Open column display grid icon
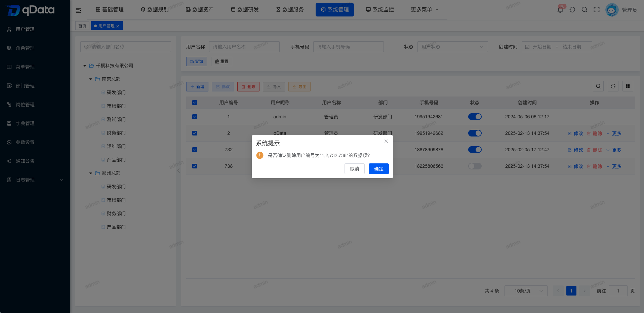 click(x=628, y=86)
